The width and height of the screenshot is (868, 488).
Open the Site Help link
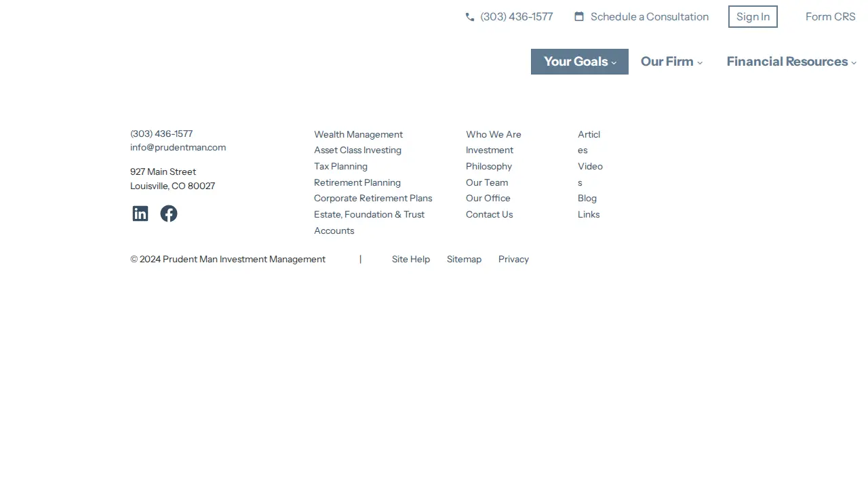[411, 259]
